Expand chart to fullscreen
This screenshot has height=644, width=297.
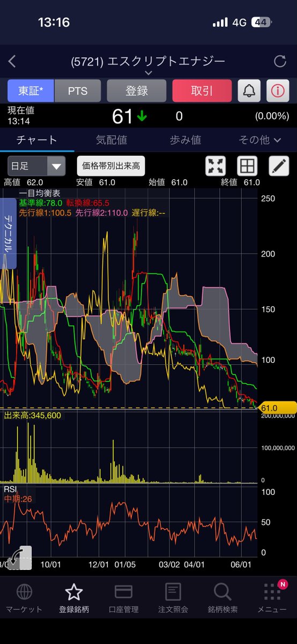coord(216,166)
